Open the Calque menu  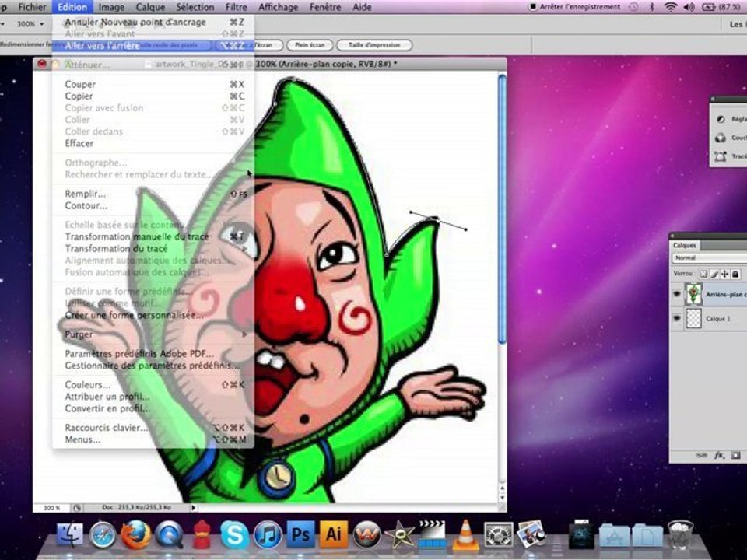150,7
